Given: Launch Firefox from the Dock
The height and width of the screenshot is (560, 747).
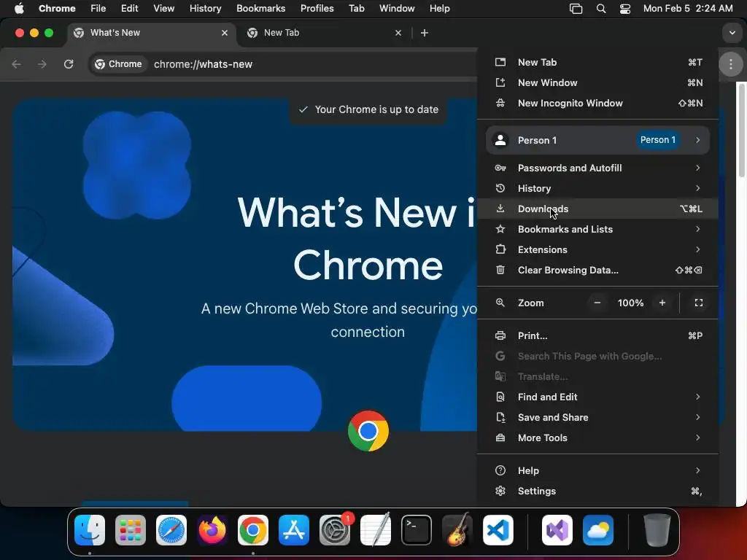Looking at the screenshot, I should pyautogui.click(x=212, y=530).
